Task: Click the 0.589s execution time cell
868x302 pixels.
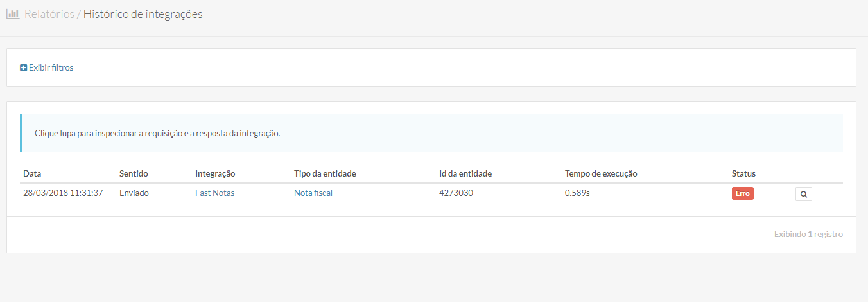Action: point(577,193)
